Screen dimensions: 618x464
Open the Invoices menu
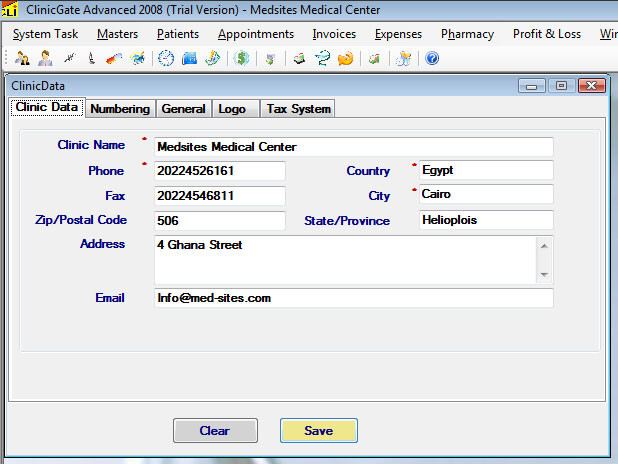tap(334, 34)
